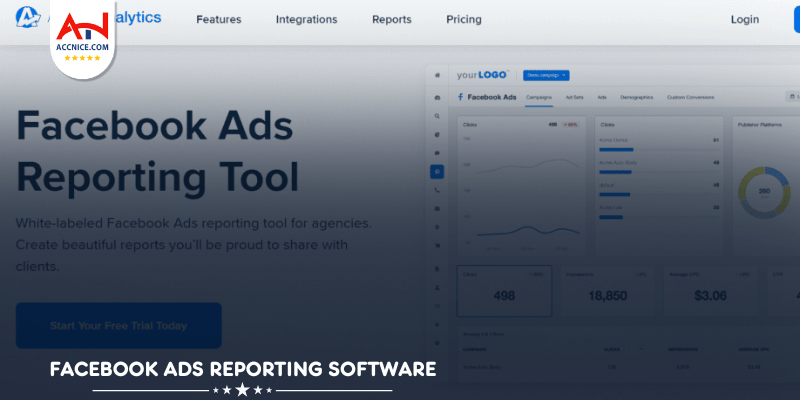Click the search magnifier sidebar icon

point(437,116)
